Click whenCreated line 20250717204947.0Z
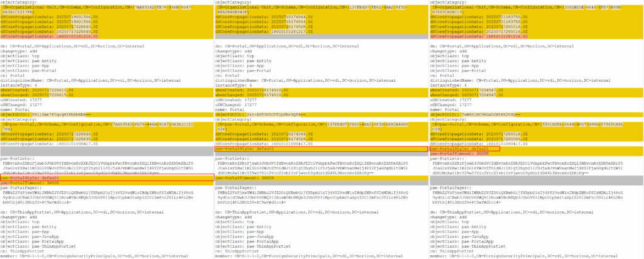 click(537, 90)
